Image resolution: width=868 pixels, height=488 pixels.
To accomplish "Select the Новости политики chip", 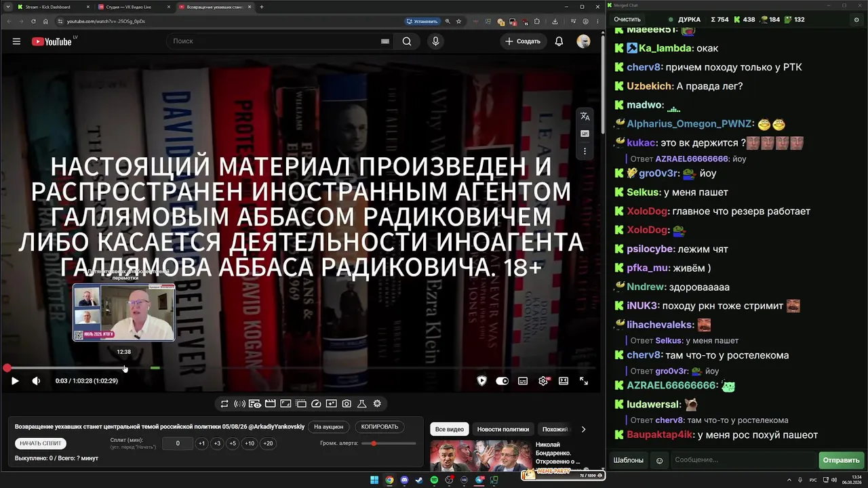I will (503, 429).
